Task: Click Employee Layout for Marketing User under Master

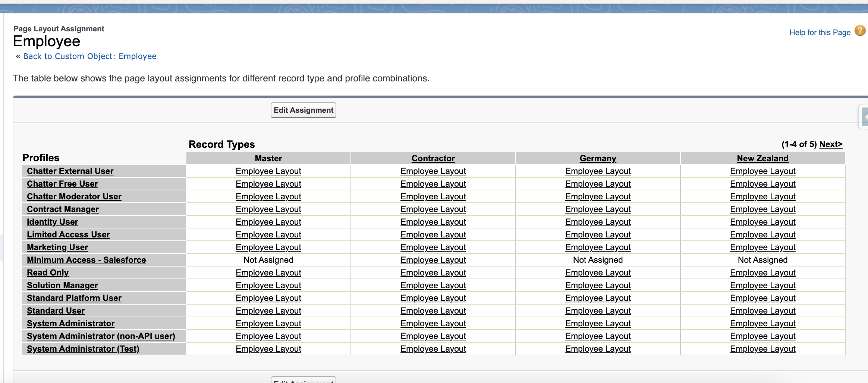Action: click(x=268, y=247)
